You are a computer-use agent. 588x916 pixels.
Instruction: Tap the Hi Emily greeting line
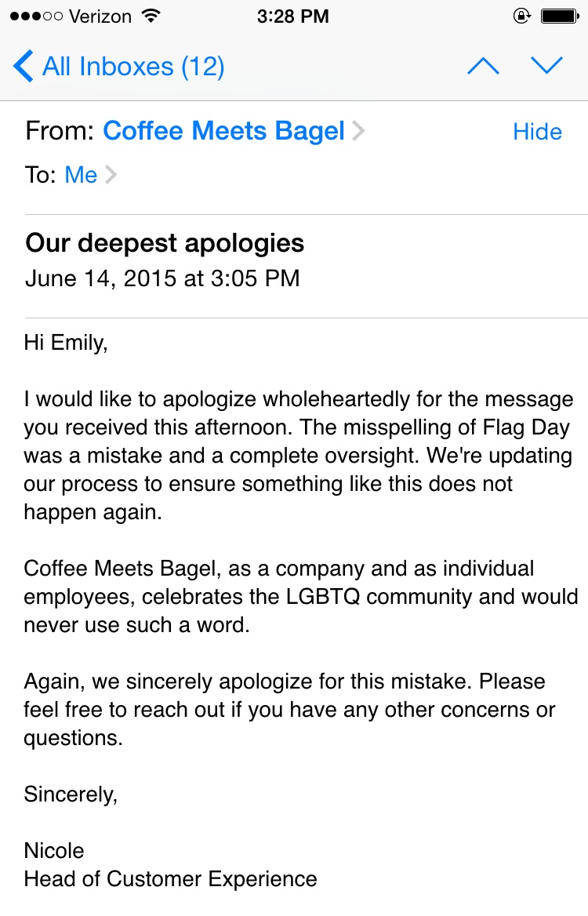[65, 343]
